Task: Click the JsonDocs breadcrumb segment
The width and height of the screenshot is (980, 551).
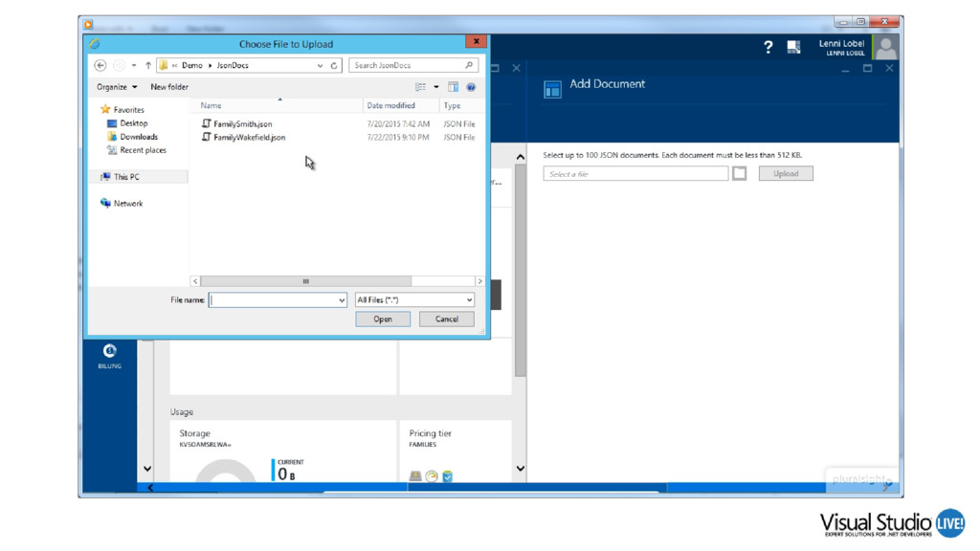Action: (x=233, y=65)
